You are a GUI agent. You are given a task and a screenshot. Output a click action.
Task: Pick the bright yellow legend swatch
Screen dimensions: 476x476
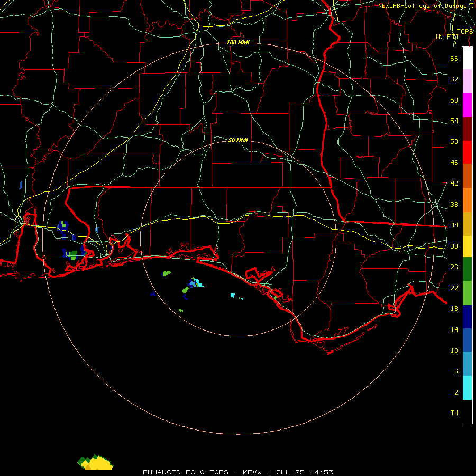pyautogui.click(x=467, y=246)
